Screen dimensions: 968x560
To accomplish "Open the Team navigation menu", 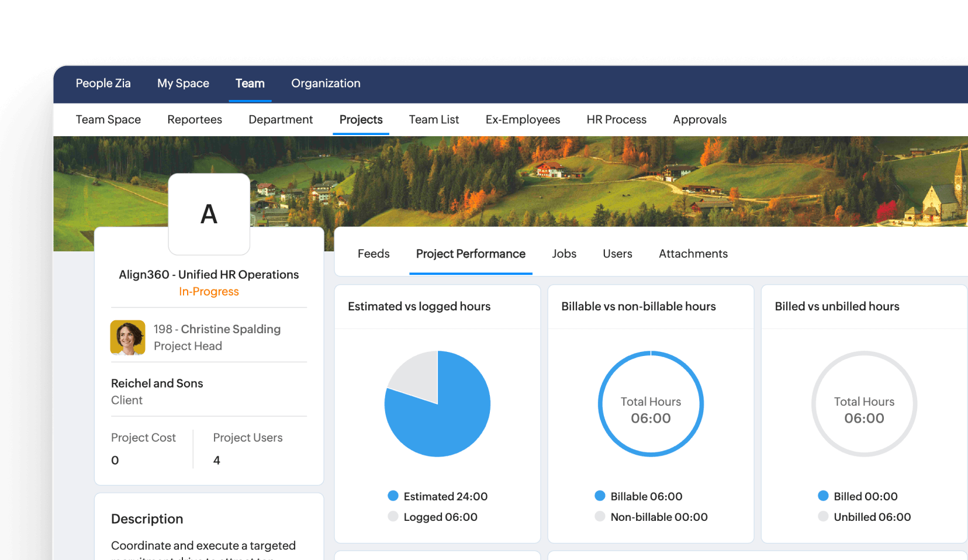I will (250, 83).
